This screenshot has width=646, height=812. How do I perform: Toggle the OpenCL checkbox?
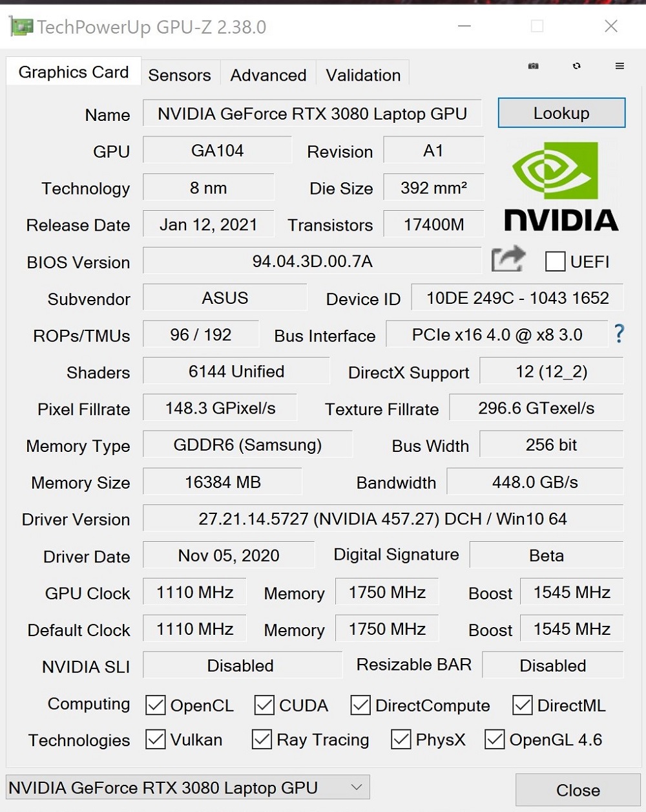tap(155, 705)
